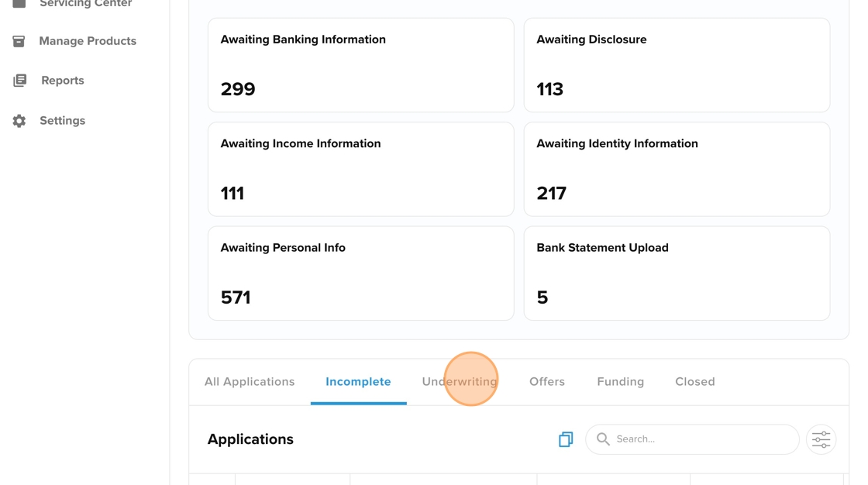Click the Applications heading

(x=250, y=439)
